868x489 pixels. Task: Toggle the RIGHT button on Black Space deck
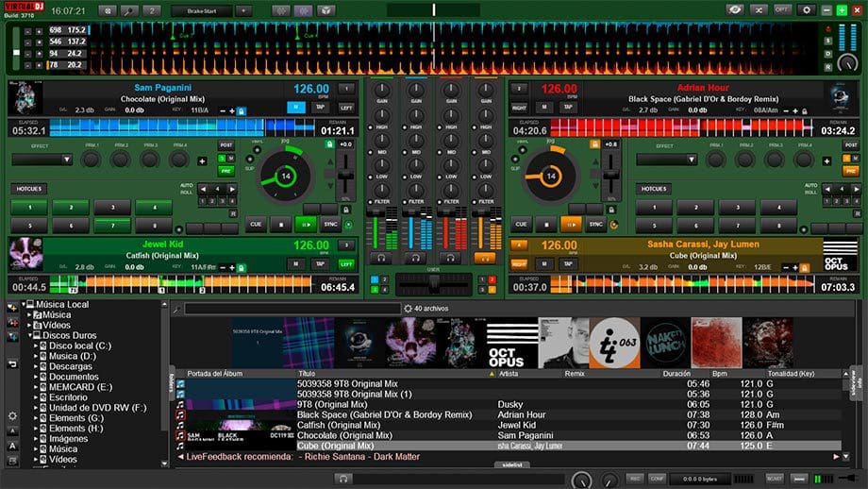coord(519,108)
